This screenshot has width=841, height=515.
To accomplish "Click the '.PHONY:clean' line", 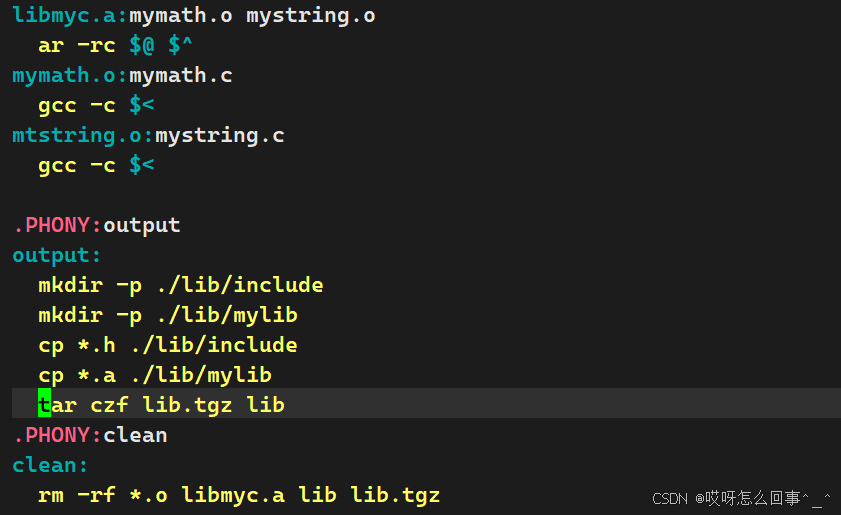I will (x=90, y=435).
